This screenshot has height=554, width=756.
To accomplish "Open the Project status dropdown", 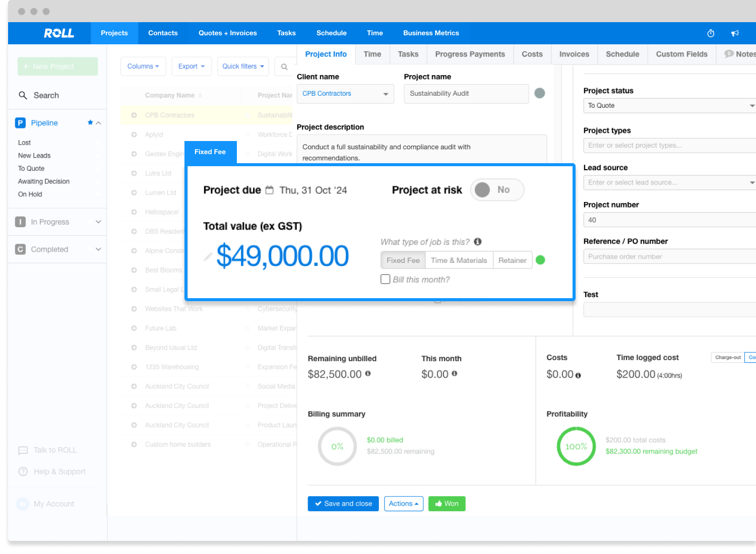I will coord(669,106).
